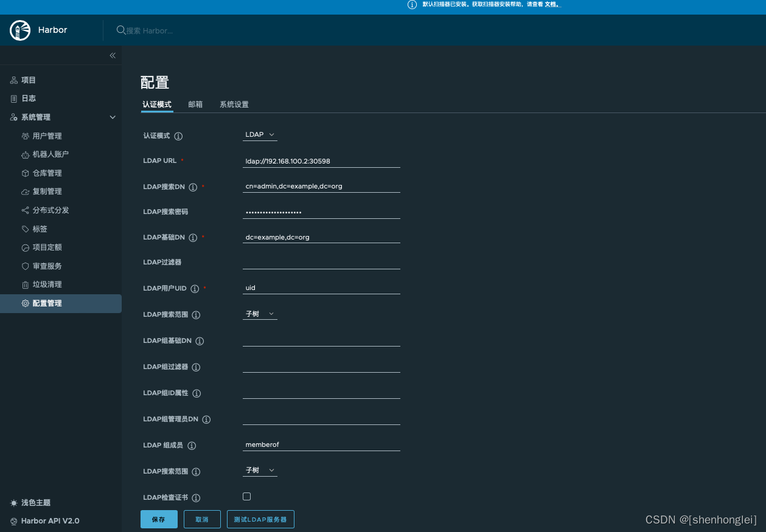Click info icon next to 认证模式 label
Image resolution: width=766 pixels, height=532 pixels.
tap(179, 136)
